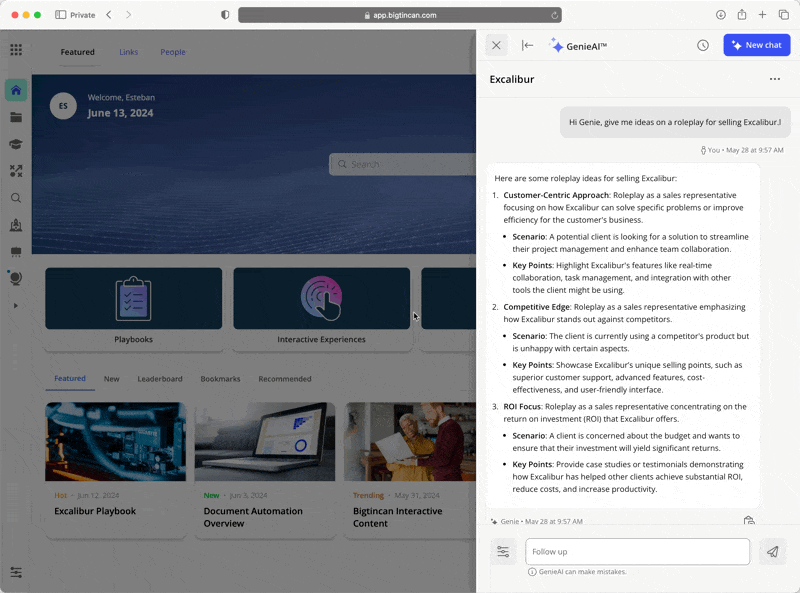Switch to the People tab
Screen dimensions: 800x593
173,52
